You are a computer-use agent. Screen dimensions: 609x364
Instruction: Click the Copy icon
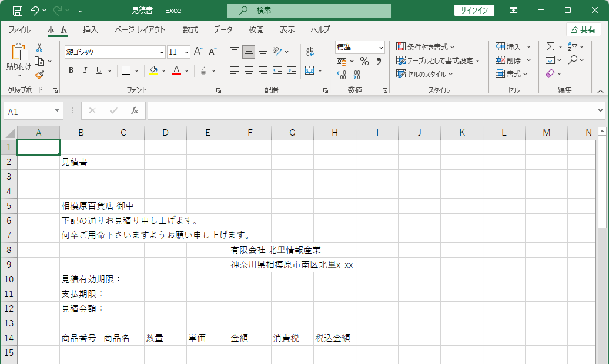point(39,61)
